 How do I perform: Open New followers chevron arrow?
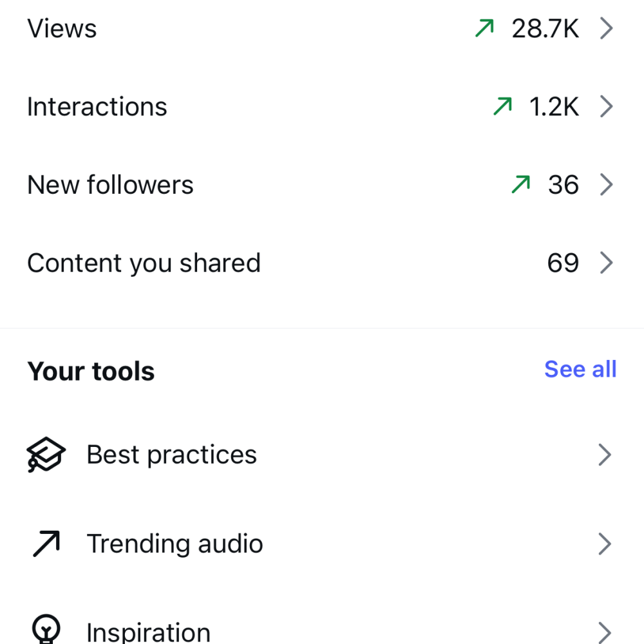[x=606, y=184]
